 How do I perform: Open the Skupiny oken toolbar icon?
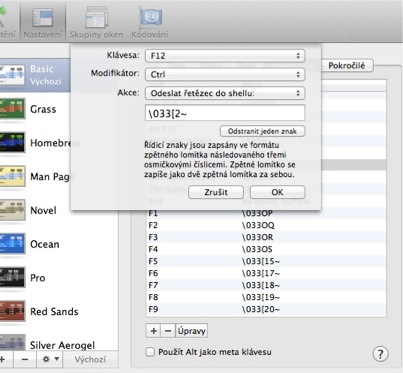96,21
